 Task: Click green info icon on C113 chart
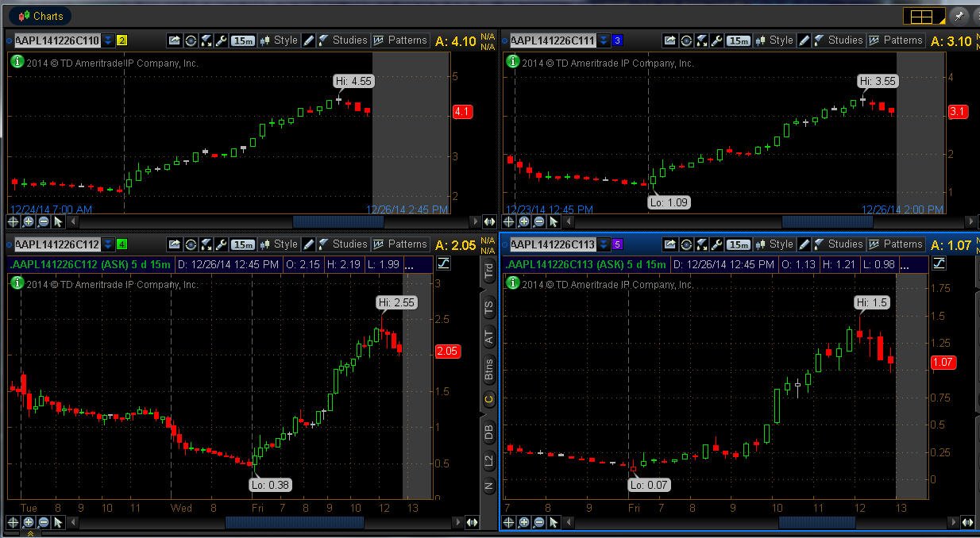(513, 282)
